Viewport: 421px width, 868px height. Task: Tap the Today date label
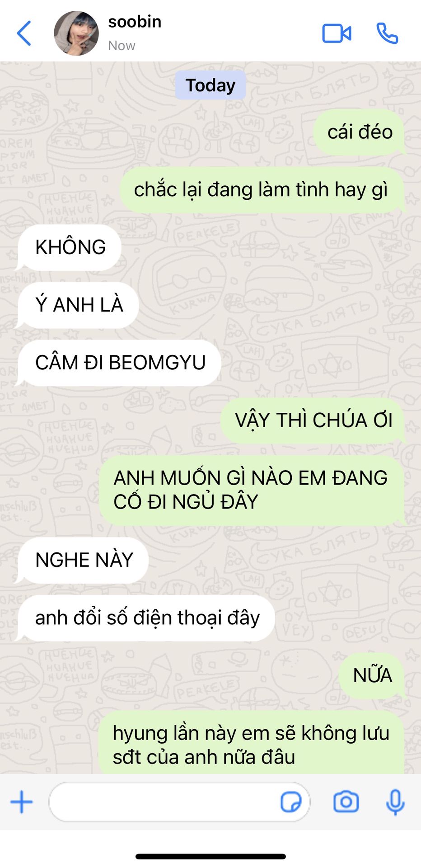click(210, 85)
